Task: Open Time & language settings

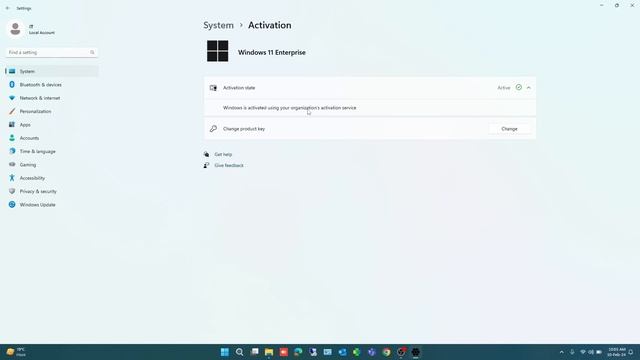Action: 51,151
